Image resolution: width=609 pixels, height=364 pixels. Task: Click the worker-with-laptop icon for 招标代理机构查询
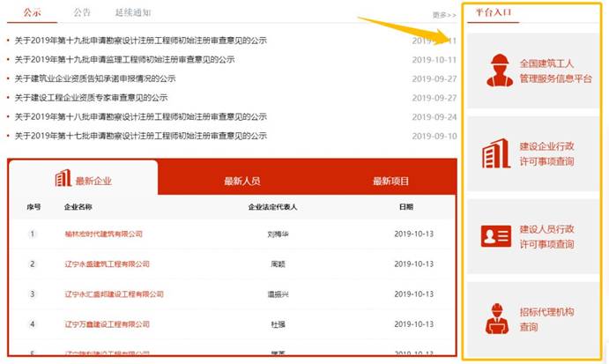coord(497,318)
